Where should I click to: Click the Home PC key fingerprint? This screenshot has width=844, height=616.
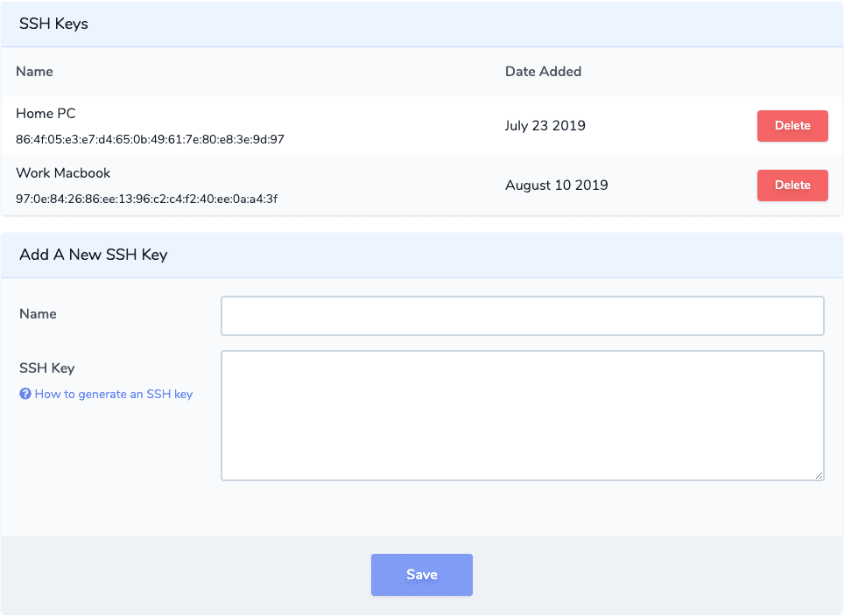click(151, 139)
